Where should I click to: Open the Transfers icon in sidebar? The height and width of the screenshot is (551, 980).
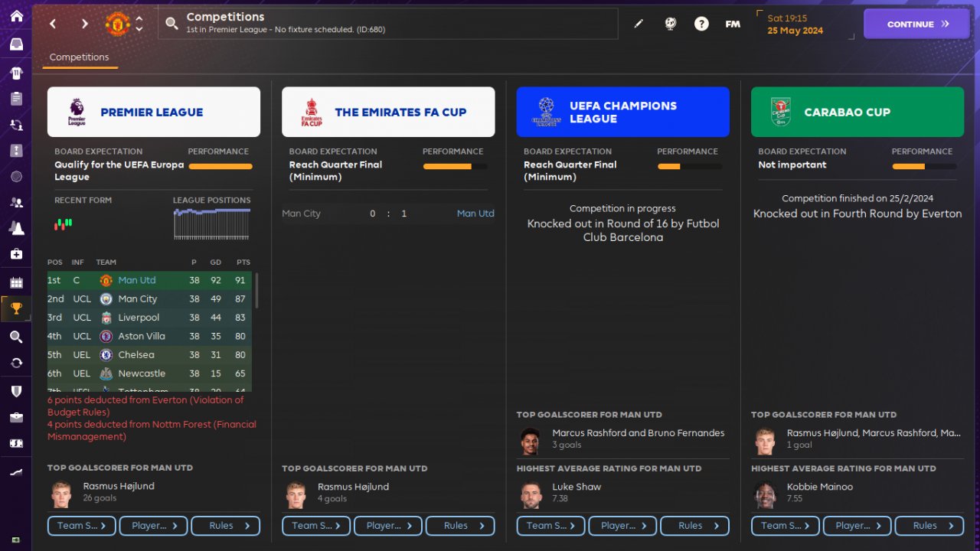pyautogui.click(x=16, y=363)
